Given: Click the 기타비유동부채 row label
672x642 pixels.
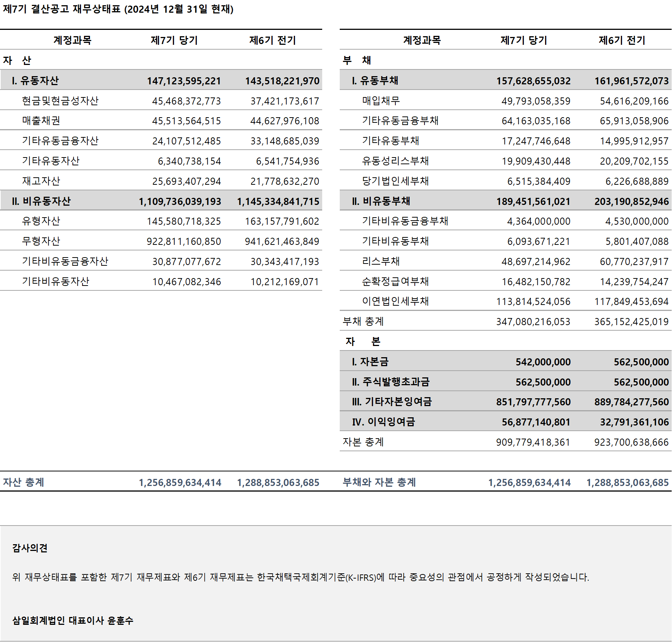Looking at the screenshot, I should [x=396, y=241].
